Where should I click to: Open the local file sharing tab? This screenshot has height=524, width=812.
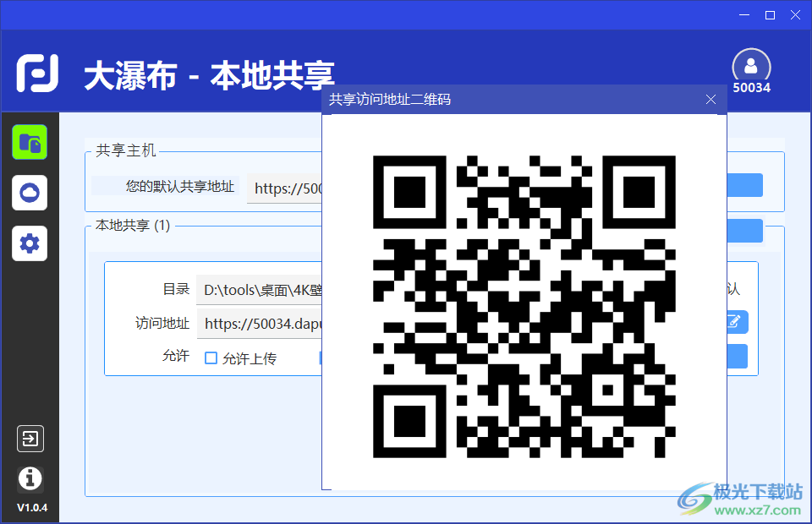coord(30,142)
